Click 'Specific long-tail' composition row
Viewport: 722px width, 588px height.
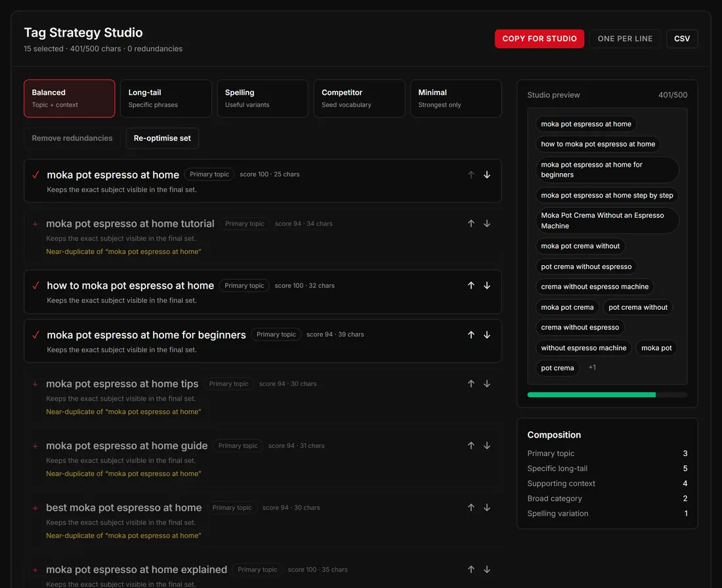coord(607,469)
